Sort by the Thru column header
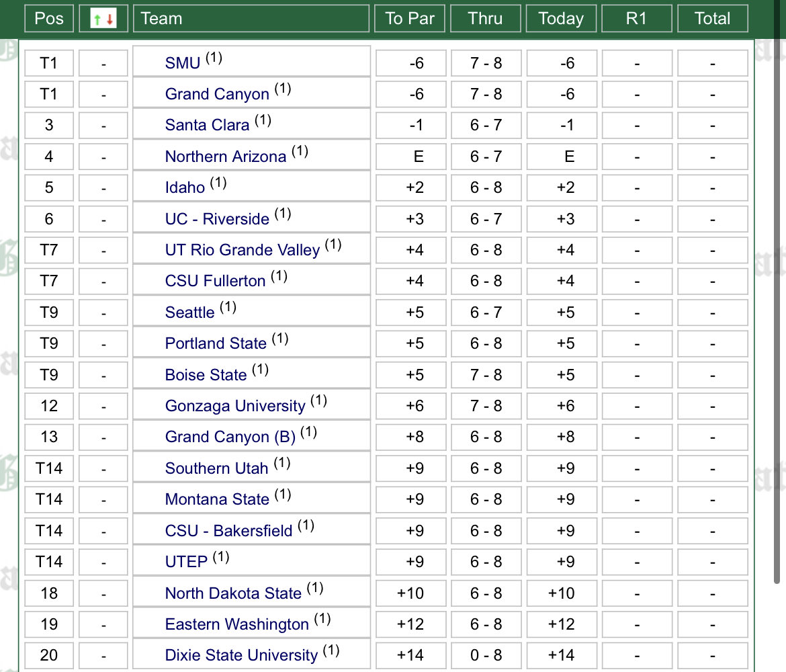Screen dimensions: 786x672 click(485, 19)
